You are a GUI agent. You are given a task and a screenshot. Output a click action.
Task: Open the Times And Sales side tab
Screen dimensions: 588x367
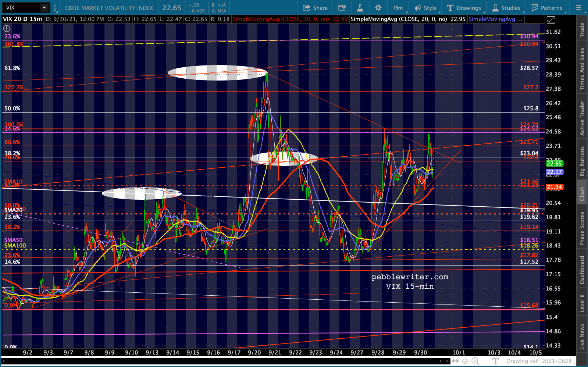pyautogui.click(x=582, y=69)
